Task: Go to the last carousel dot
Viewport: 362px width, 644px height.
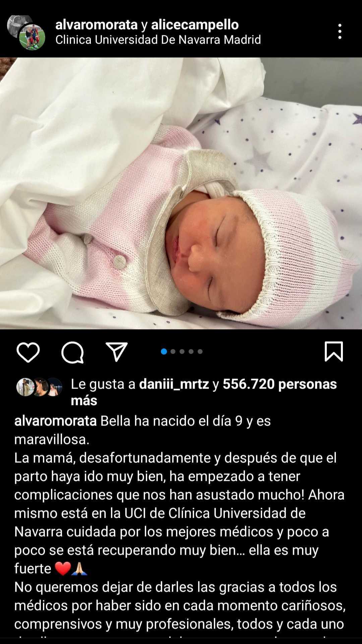Action: coord(200,351)
